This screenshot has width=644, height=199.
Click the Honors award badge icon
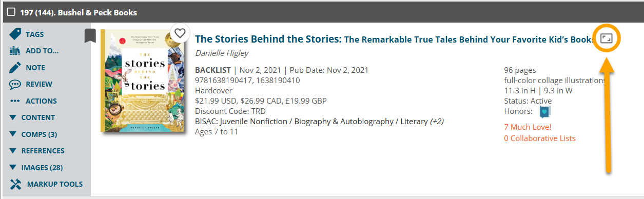[544, 112]
